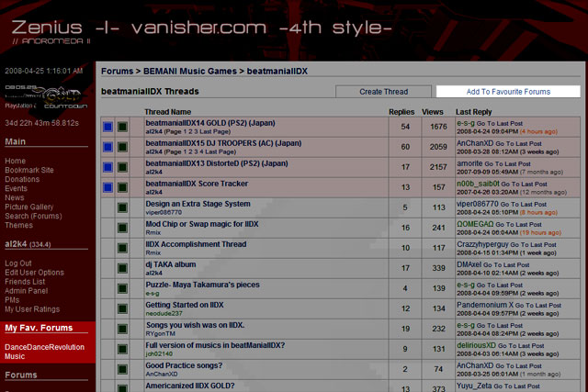Open Friends List link
Image resolution: width=588 pixels, height=392 pixels.
(25, 282)
